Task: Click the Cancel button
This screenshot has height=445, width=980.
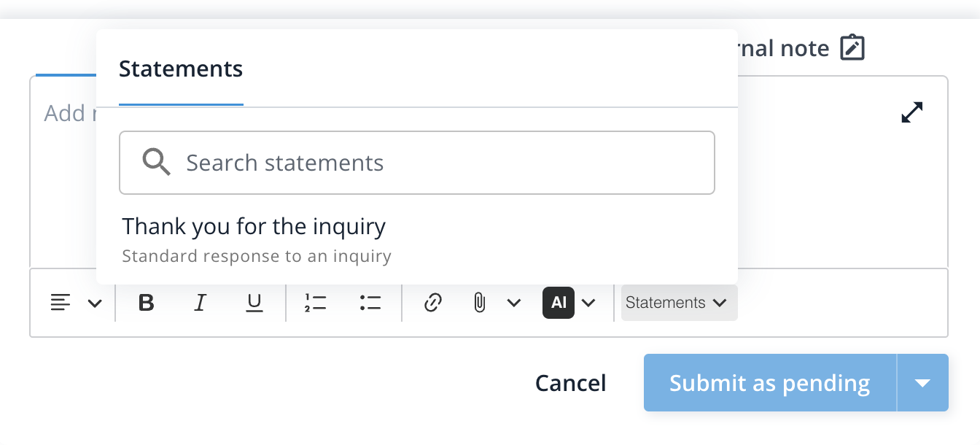Action: point(570,382)
